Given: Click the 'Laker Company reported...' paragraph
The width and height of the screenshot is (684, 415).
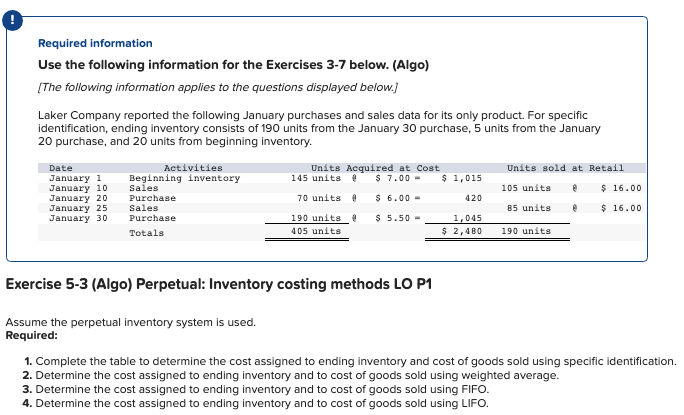Looking at the screenshot, I should 319,128.
